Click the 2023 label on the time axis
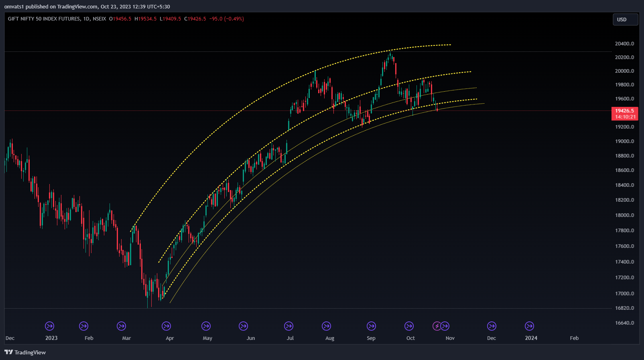 tap(51, 338)
